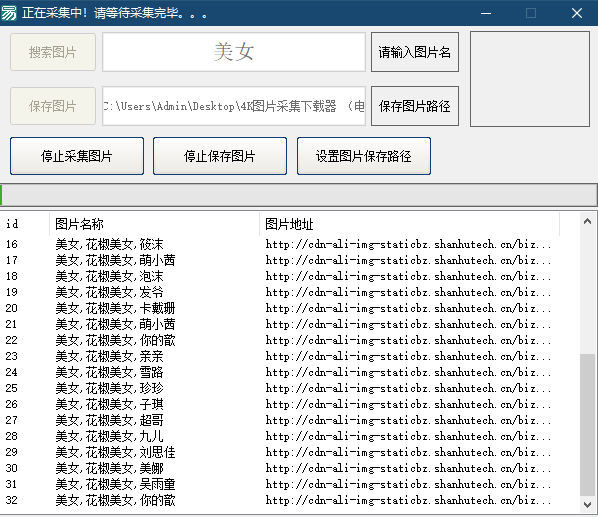Click id cell 31 in the list
598x517 pixels.
[11, 484]
